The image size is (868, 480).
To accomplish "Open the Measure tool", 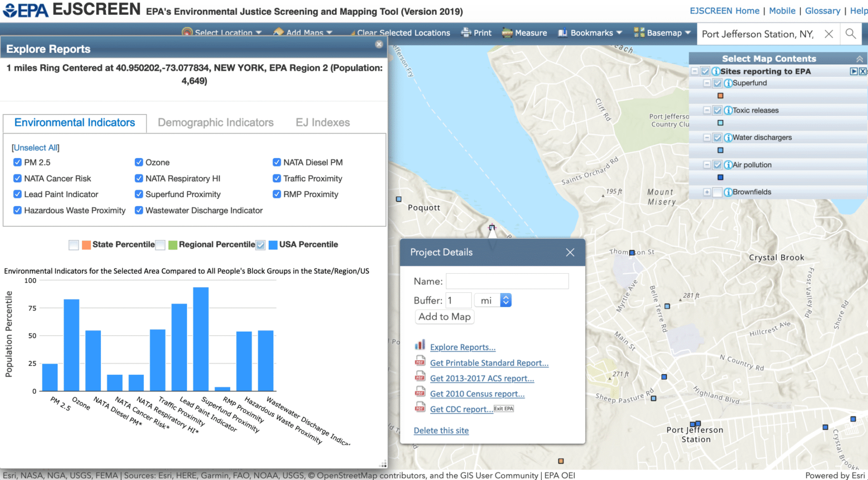I will 524,33.
